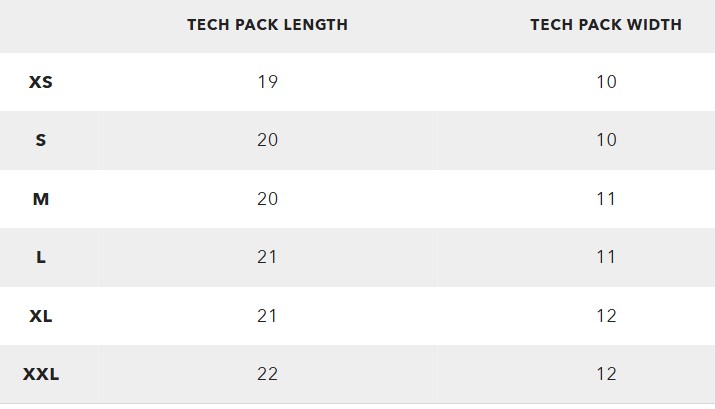Select the XXL size row label
The width and height of the screenshot is (715, 409).
coord(41,374)
